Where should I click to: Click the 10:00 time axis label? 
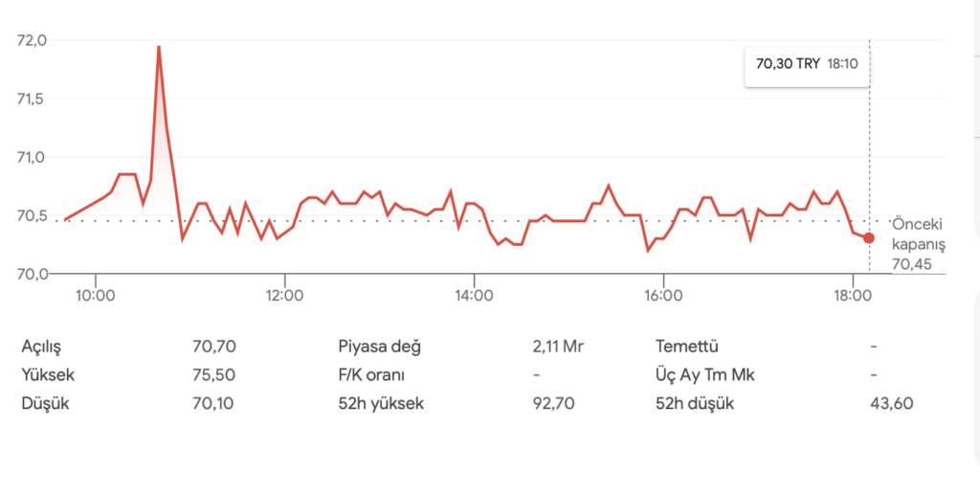click(96, 295)
